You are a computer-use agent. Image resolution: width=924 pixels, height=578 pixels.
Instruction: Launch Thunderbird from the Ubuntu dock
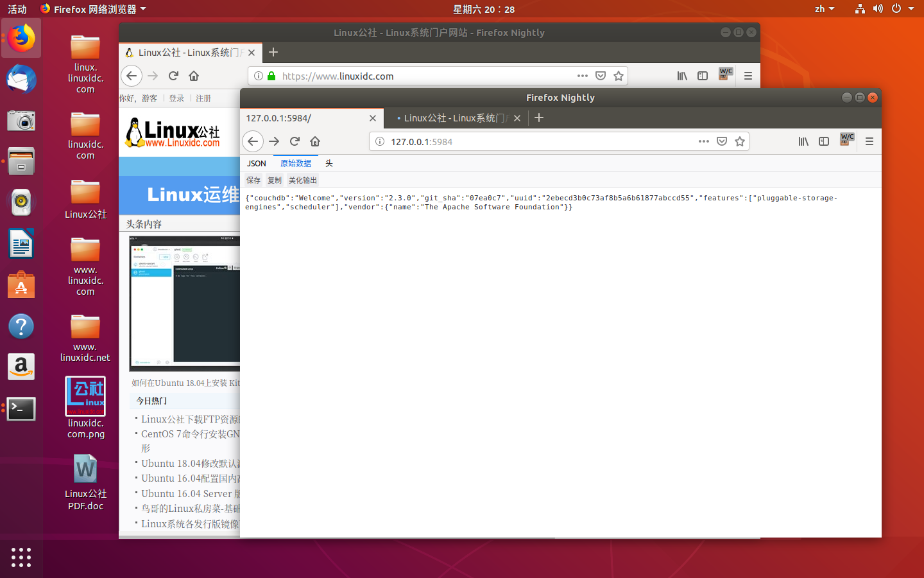pos(21,79)
